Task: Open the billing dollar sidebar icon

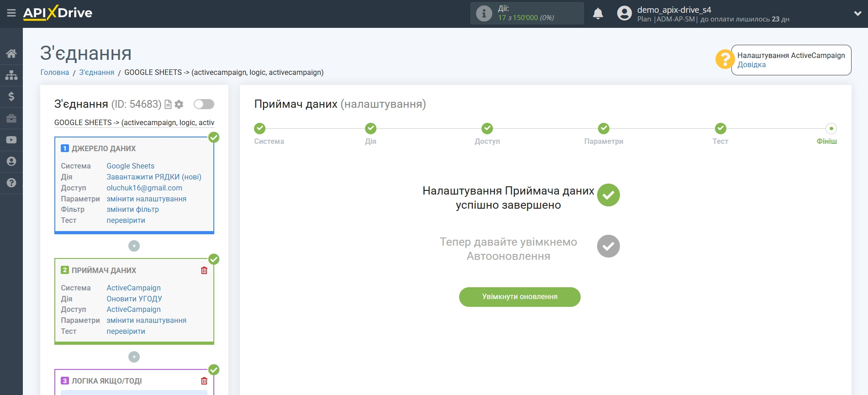Action: 11,96
